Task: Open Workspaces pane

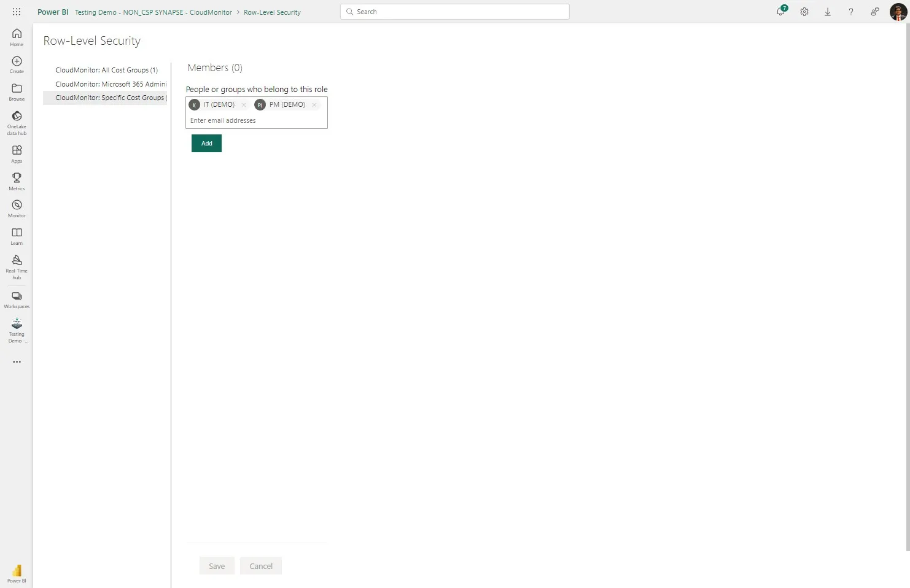Action: click(x=17, y=300)
